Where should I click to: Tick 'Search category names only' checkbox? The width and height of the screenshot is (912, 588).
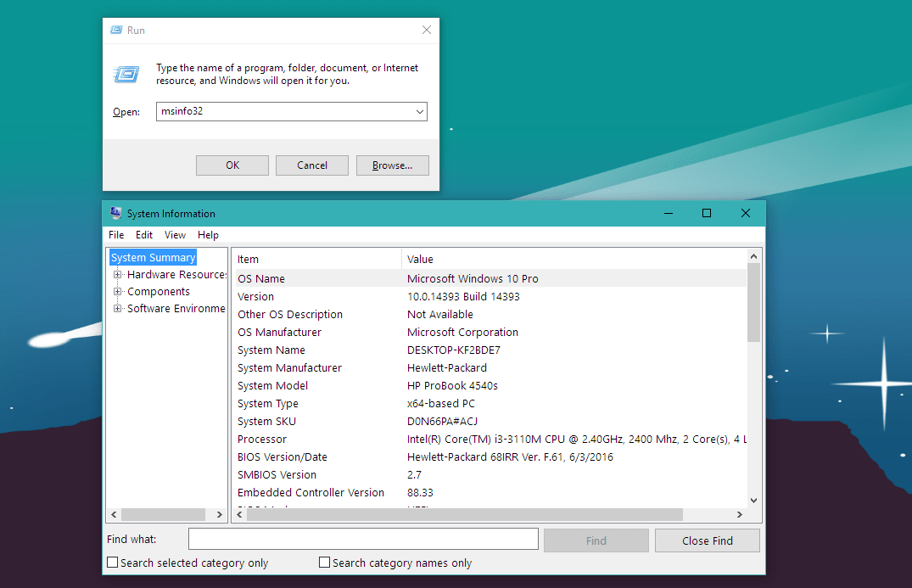[325, 563]
